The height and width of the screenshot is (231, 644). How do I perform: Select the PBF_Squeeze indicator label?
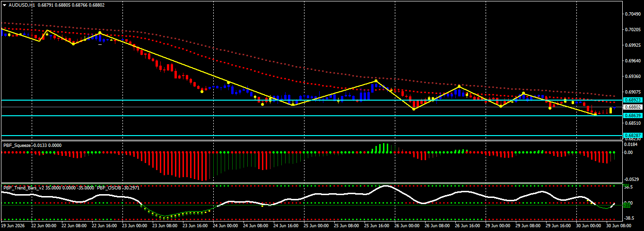17,145
